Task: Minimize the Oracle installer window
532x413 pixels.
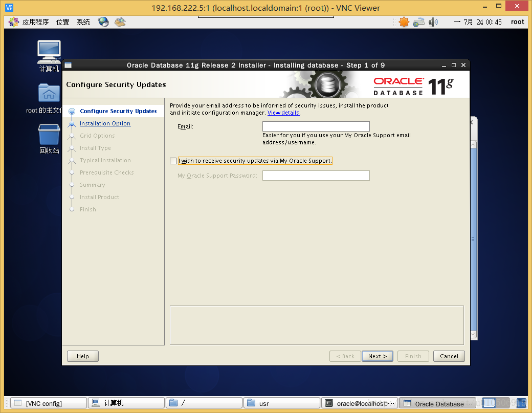Action: [444, 65]
